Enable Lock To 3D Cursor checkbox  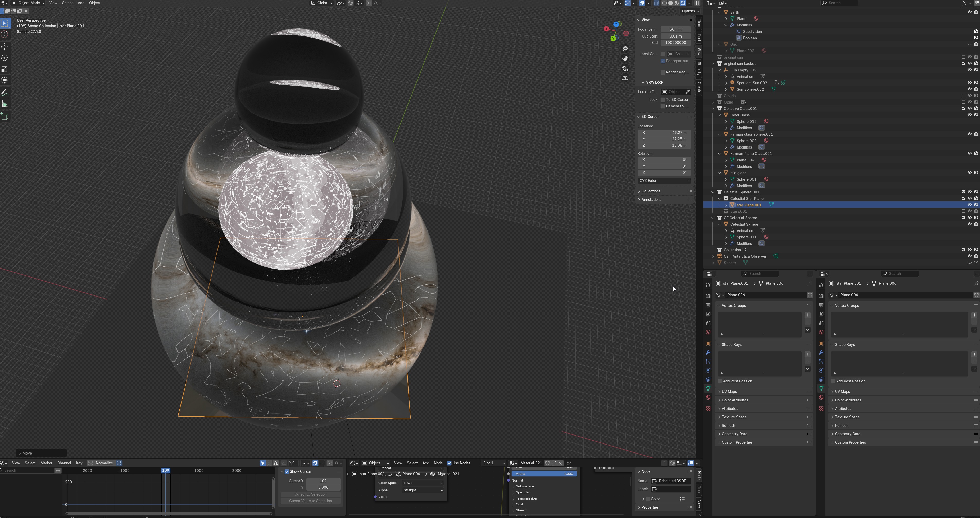[x=663, y=100]
